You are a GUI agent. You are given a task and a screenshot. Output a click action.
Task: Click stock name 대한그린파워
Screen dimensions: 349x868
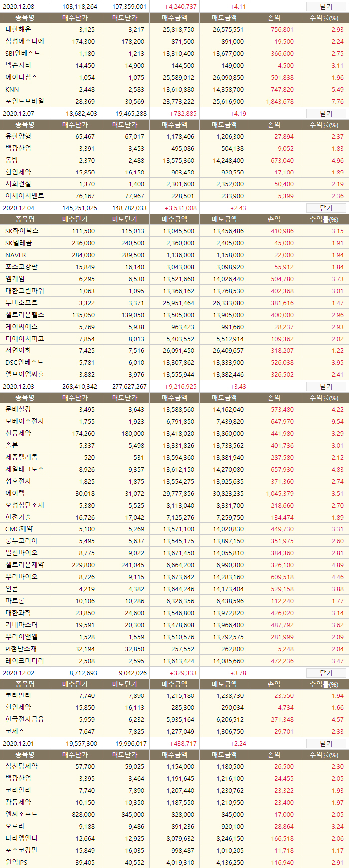[25, 291]
